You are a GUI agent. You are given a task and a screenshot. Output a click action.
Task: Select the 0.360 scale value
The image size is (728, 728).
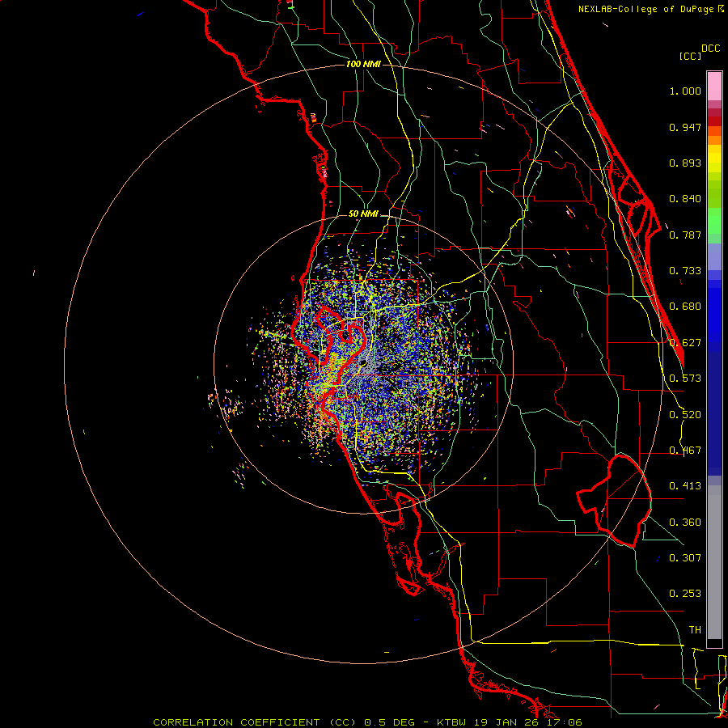click(x=685, y=523)
